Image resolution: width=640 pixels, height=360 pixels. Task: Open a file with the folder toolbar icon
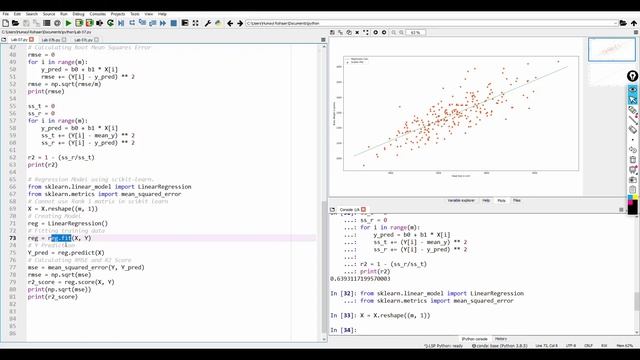[x=16, y=23]
